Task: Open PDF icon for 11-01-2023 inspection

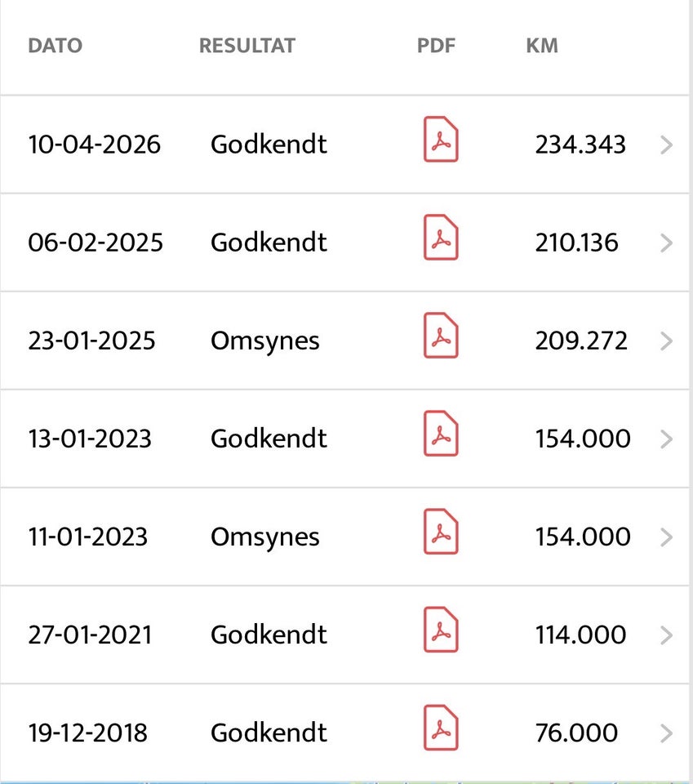Action: pyautogui.click(x=441, y=532)
